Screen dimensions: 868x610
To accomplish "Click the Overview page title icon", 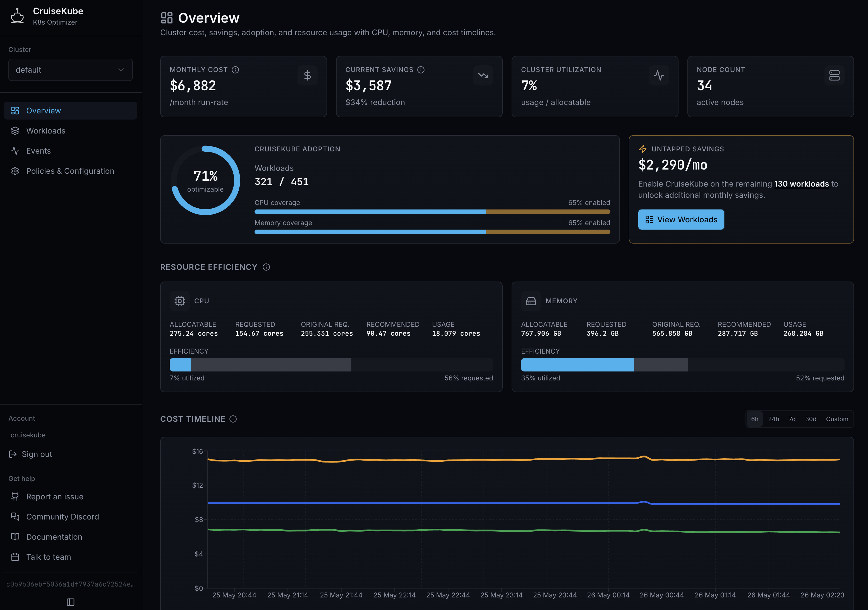I will 167,18.
